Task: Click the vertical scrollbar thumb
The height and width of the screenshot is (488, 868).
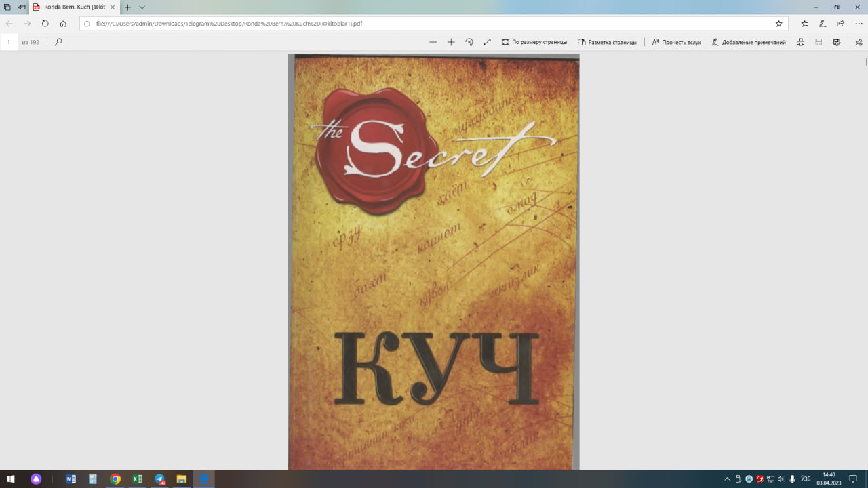Action: pos(866,61)
